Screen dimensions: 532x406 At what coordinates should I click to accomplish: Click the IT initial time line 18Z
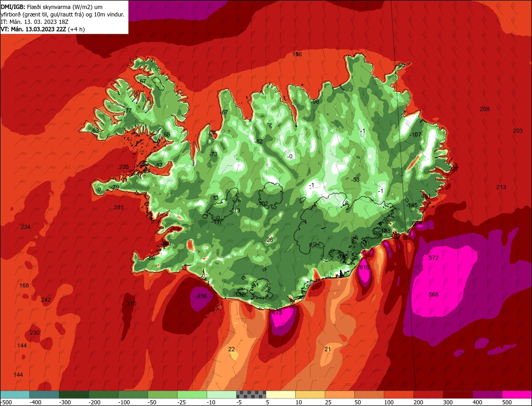point(35,22)
